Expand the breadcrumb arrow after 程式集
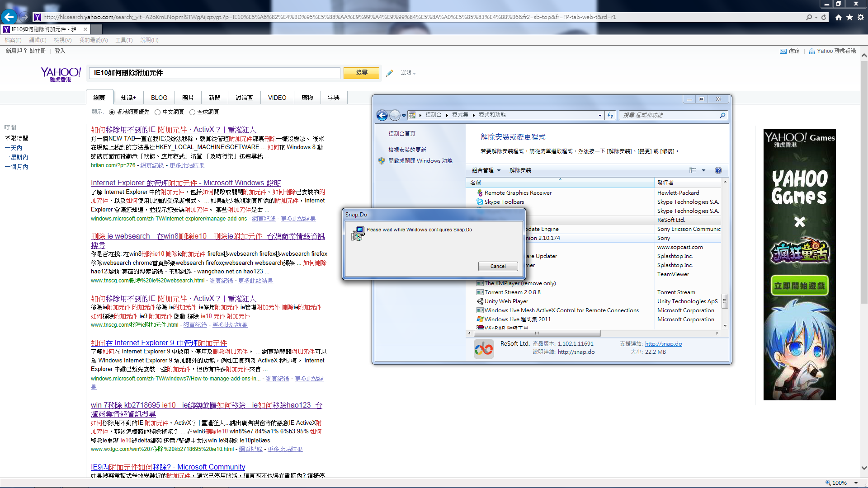868x488 pixels. [x=473, y=115]
